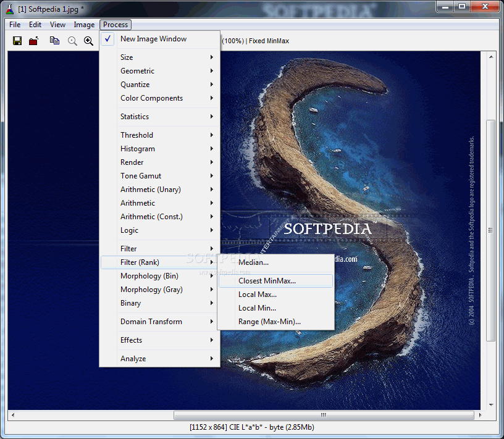Click vertical scrollbar down arrow

tap(491, 405)
